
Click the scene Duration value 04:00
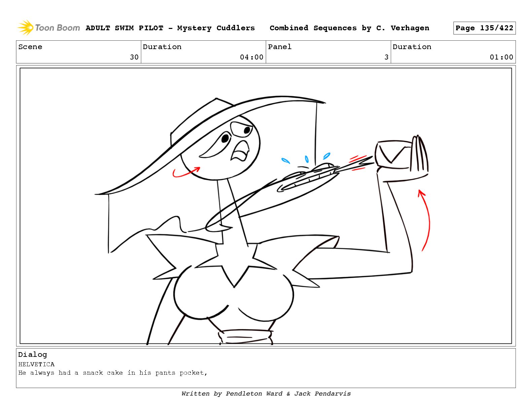pos(252,57)
